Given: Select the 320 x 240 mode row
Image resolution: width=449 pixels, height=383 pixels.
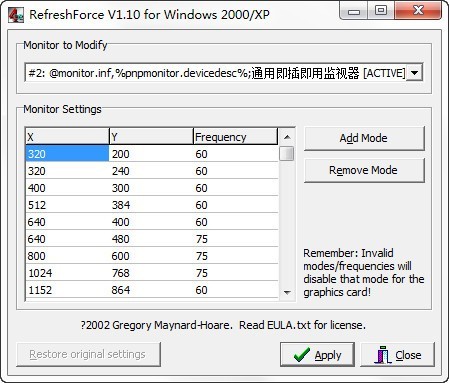Looking at the screenshot, I should [152, 171].
